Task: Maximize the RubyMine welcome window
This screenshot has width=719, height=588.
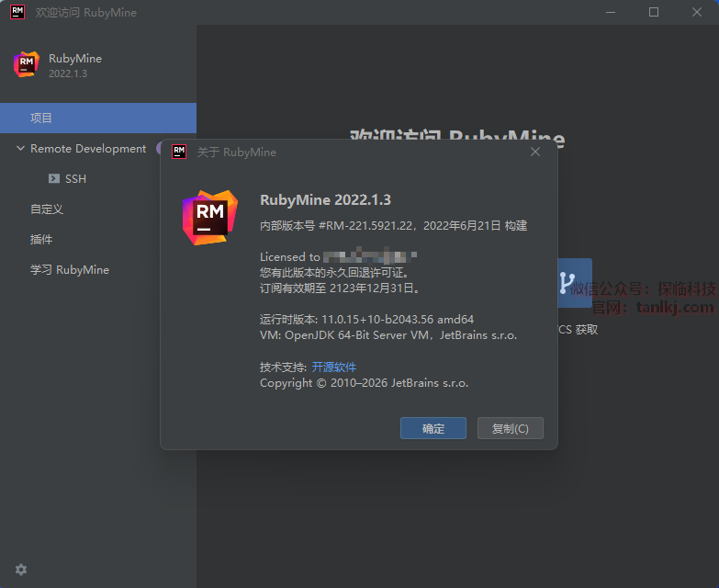Action: pos(654,12)
